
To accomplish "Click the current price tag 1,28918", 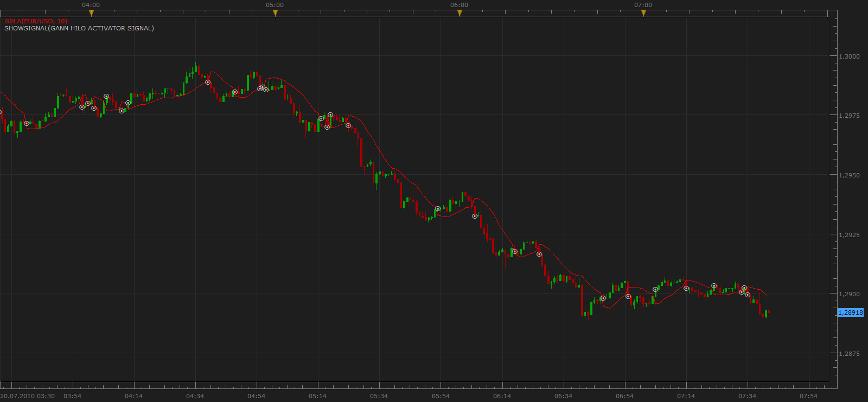I will tap(850, 312).
